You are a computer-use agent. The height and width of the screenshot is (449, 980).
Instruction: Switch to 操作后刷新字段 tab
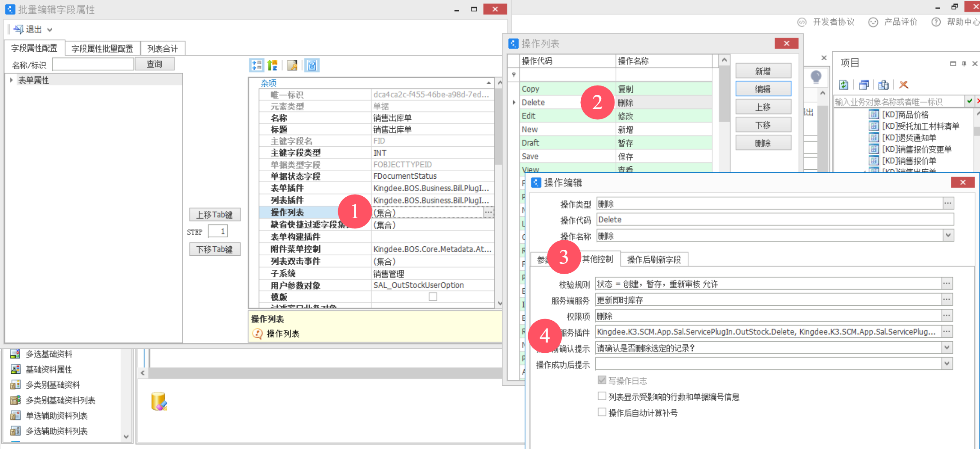pos(654,260)
